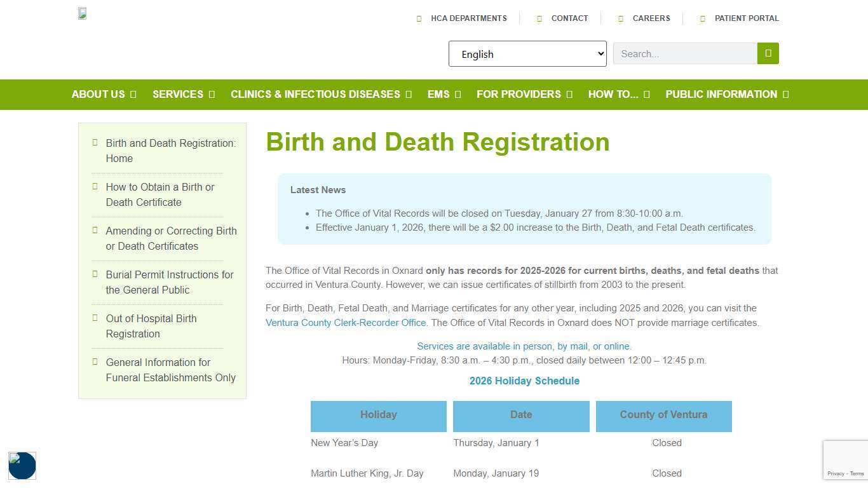Click the Patient Portal icon
Image resolution: width=868 pixels, height=488 pixels.
tap(702, 18)
